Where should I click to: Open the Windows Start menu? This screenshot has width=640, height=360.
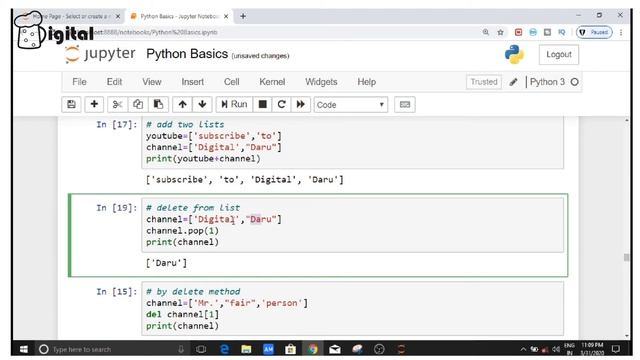[x=24, y=349]
